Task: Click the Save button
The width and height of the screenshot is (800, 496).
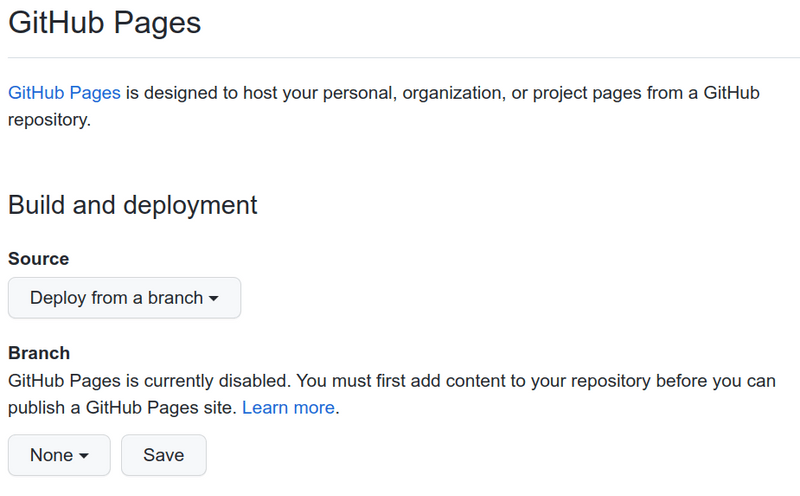Action: (164, 455)
